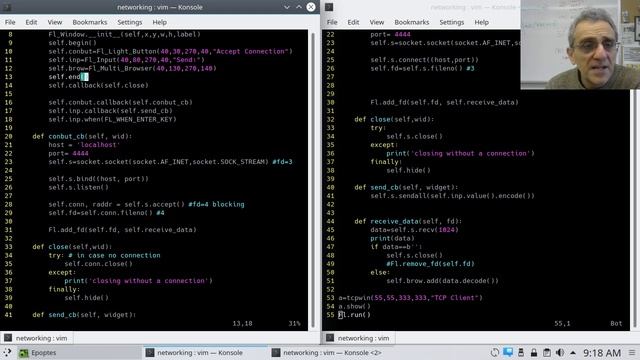Open the File menu in the left Konsole window
This screenshot has height=360, width=640.
(x=10, y=22)
